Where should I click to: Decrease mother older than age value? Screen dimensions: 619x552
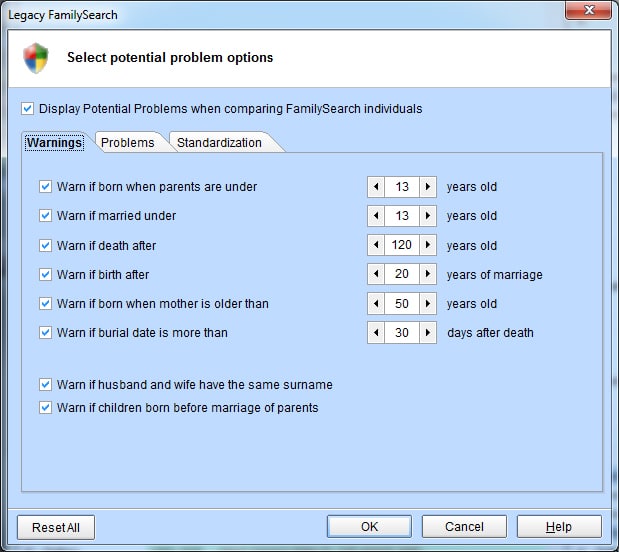click(376, 303)
